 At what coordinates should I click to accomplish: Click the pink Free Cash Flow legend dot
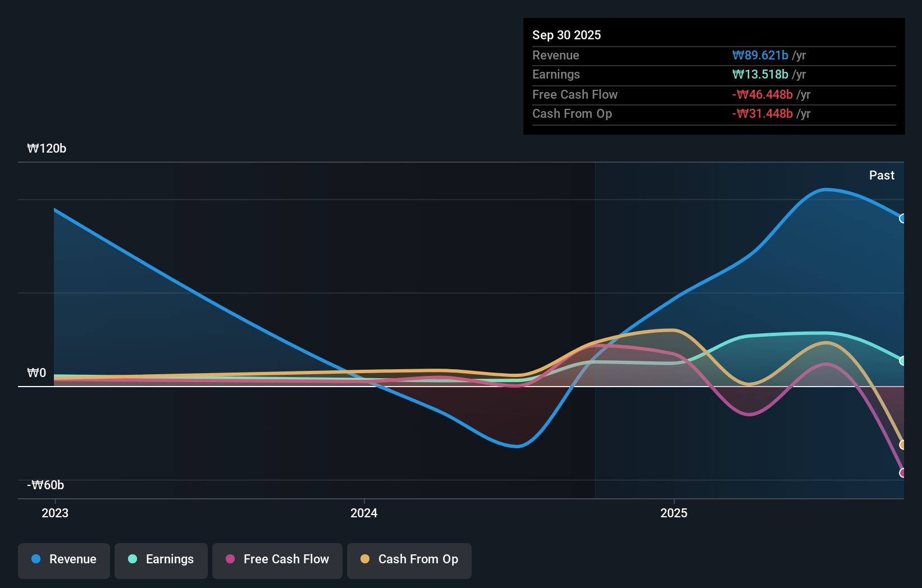pyautogui.click(x=229, y=559)
